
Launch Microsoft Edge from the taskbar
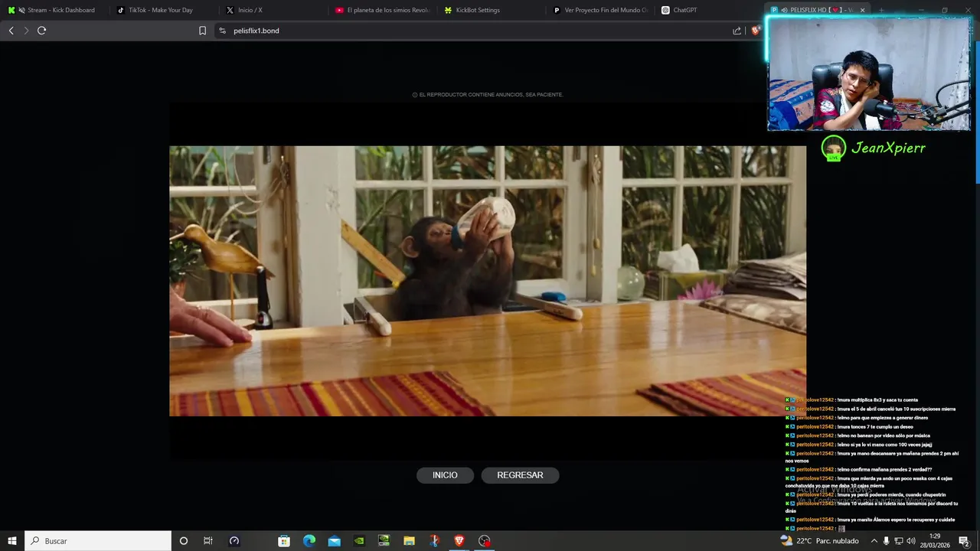click(309, 541)
